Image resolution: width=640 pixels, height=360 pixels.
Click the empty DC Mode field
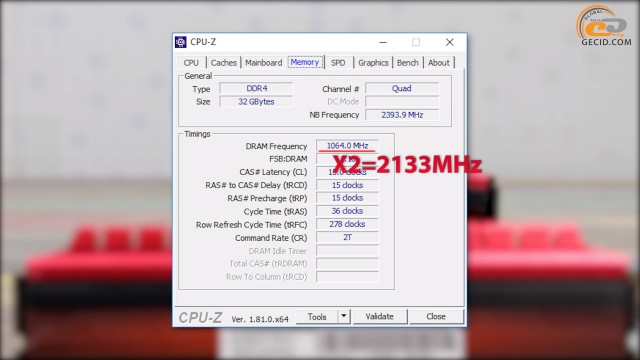pyautogui.click(x=402, y=102)
